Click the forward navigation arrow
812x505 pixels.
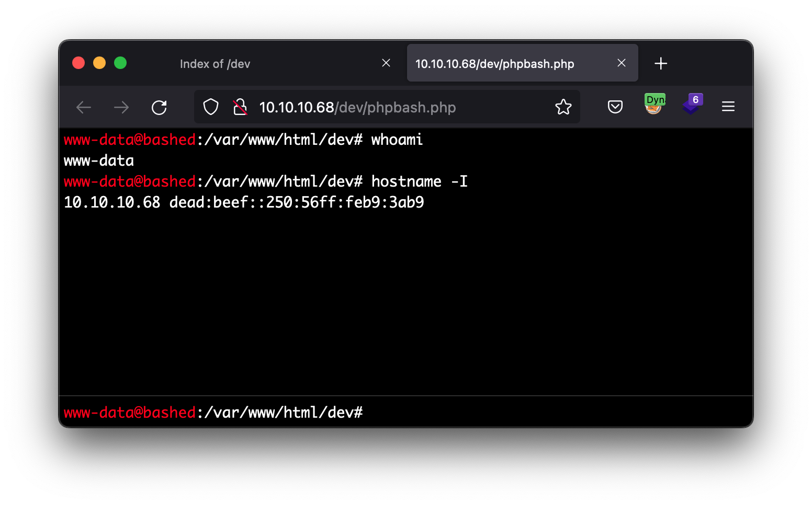click(x=121, y=108)
